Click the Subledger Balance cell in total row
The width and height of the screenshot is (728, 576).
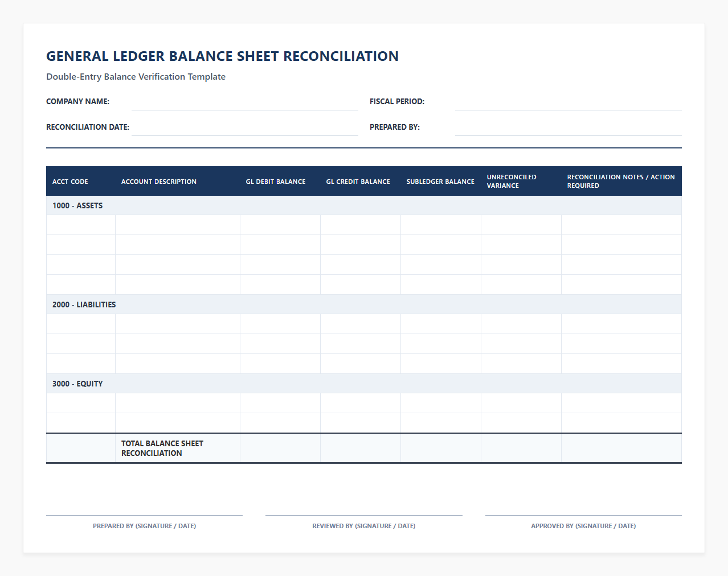[441, 448]
